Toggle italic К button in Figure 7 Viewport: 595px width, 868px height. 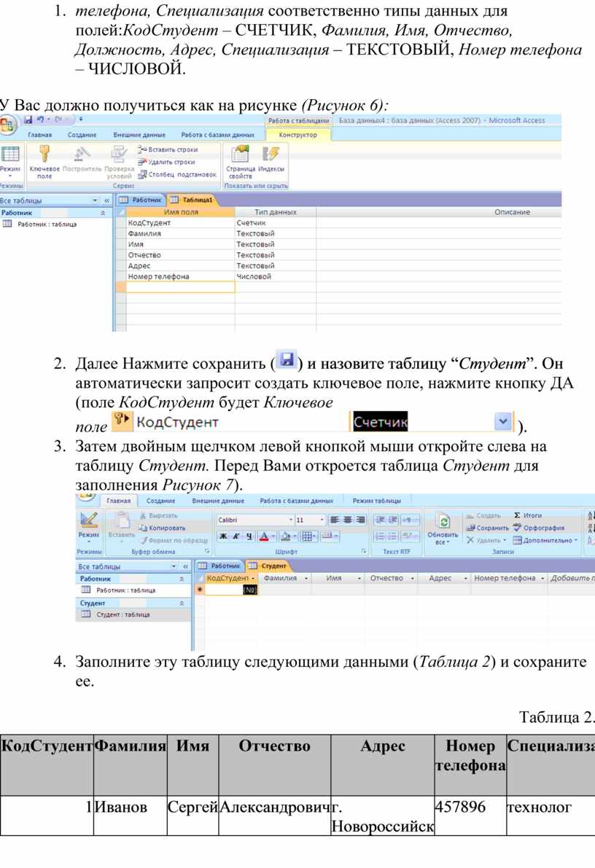pyautogui.click(x=236, y=536)
